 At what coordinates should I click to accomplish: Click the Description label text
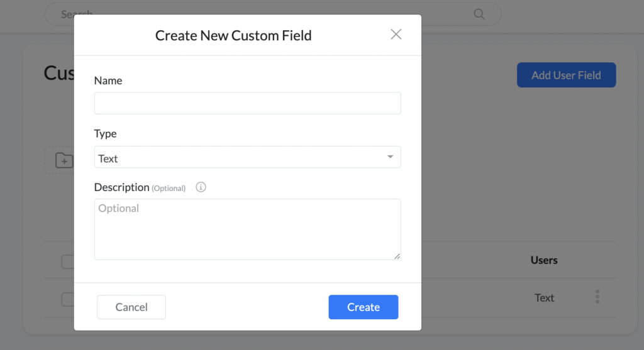click(x=121, y=187)
